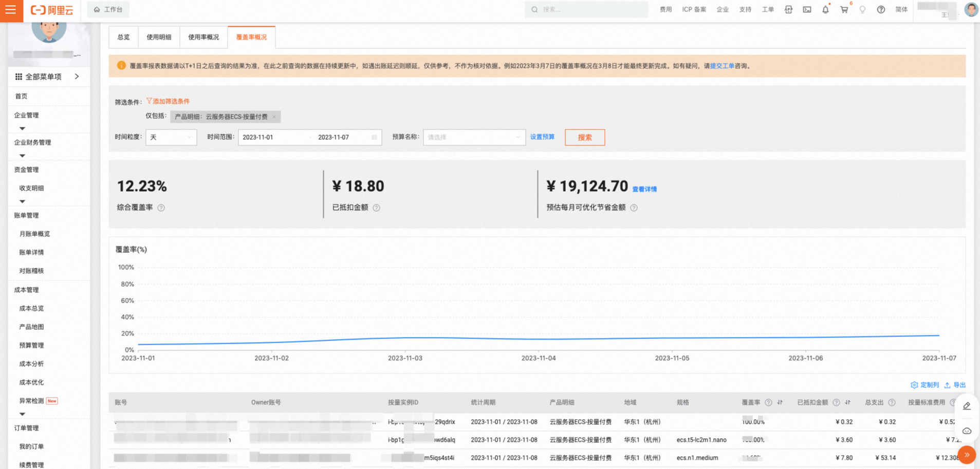Open the hamburger main menu
This screenshot has height=469, width=980.
click(11, 10)
